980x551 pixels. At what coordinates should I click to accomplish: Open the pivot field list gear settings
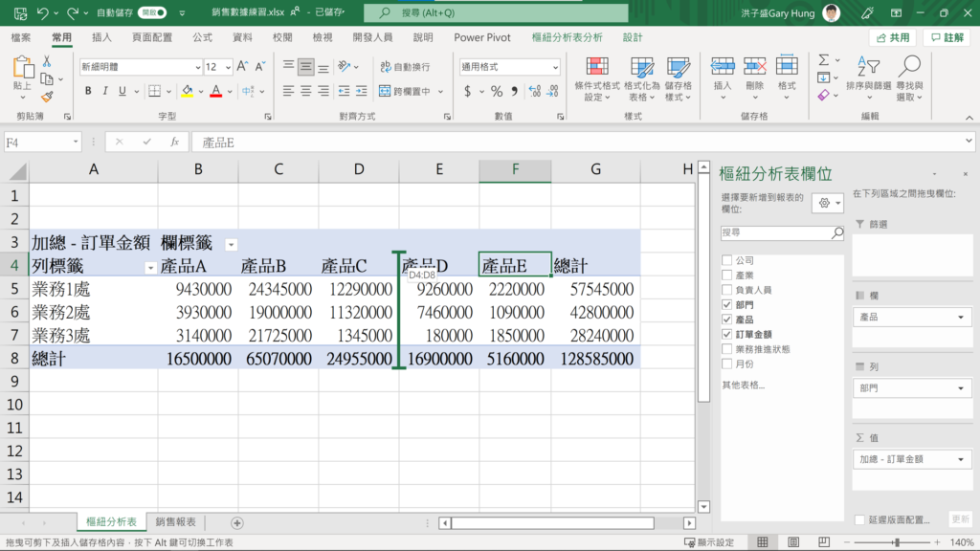point(828,203)
